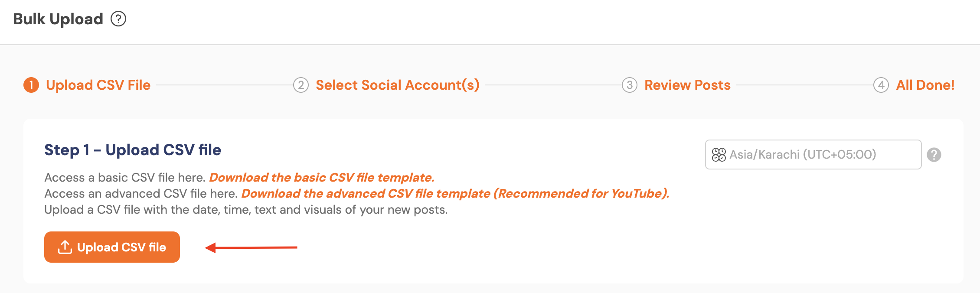Select the All Done! step label
The image size is (980, 293).
925,85
